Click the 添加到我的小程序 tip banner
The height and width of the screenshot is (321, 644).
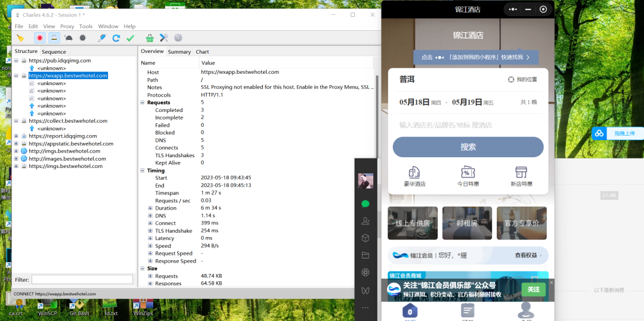pos(476,57)
